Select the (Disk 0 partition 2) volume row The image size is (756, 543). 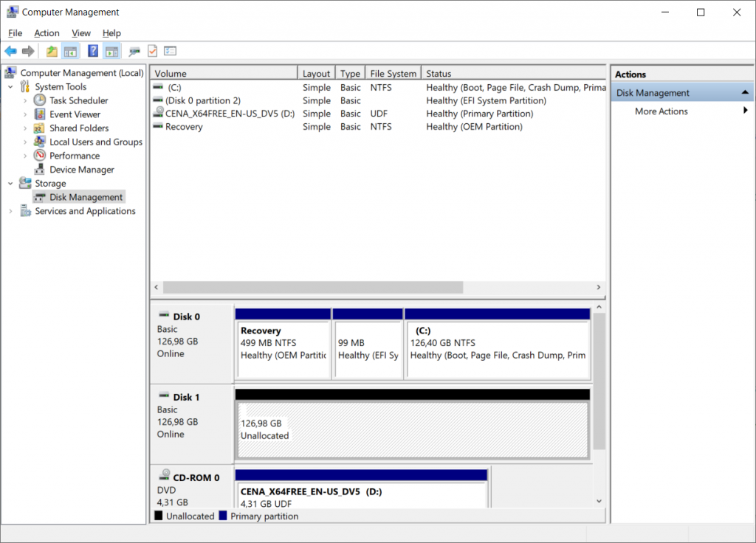pyautogui.click(x=378, y=100)
